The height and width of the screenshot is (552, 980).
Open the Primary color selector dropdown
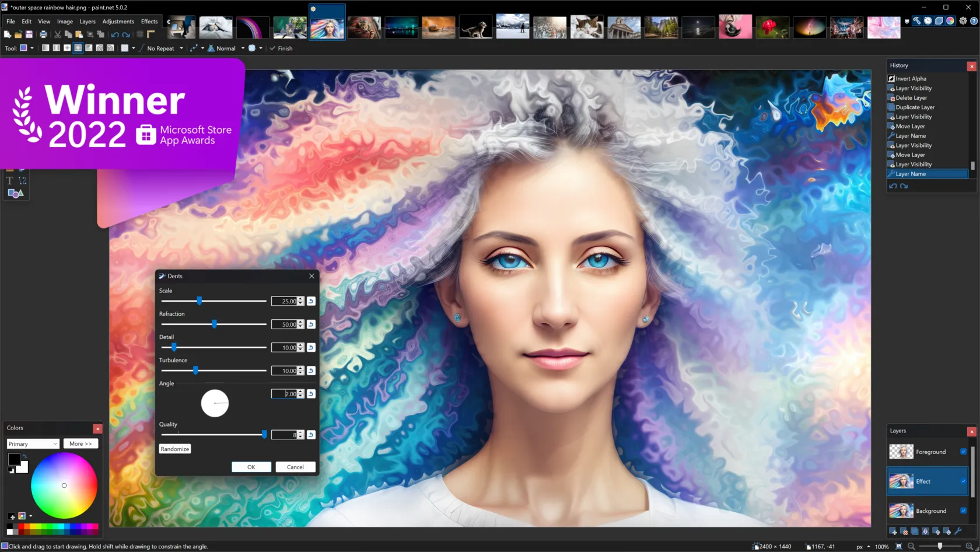click(x=33, y=443)
